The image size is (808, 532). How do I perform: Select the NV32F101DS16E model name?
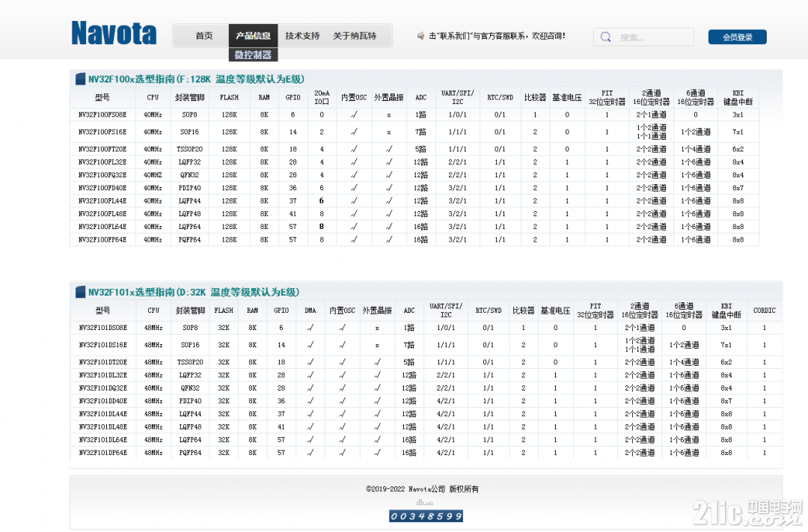pyautogui.click(x=103, y=345)
